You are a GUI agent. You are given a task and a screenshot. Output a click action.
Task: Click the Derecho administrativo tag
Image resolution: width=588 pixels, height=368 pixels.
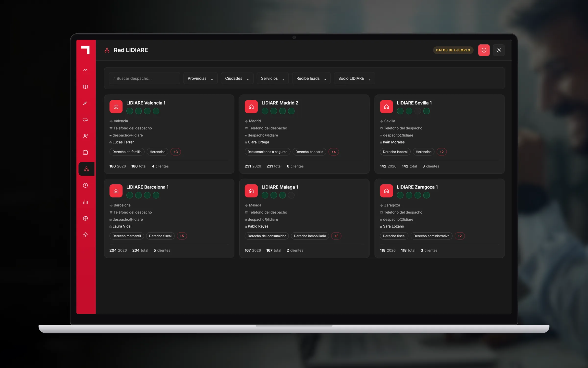(x=431, y=236)
